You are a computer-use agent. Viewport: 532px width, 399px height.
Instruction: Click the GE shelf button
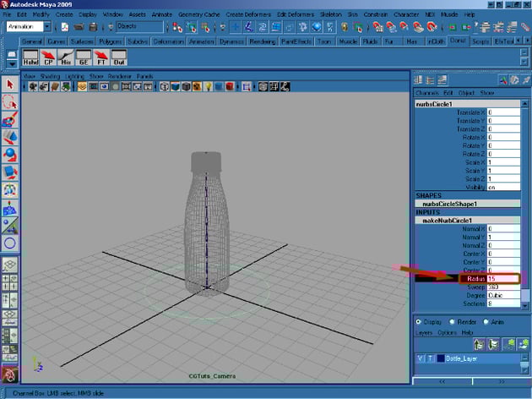(x=84, y=59)
